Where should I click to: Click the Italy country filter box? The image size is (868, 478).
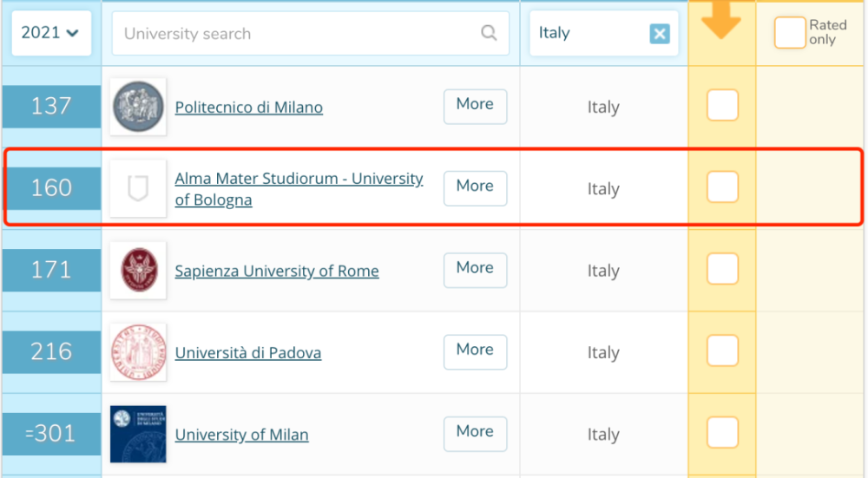[603, 33]
